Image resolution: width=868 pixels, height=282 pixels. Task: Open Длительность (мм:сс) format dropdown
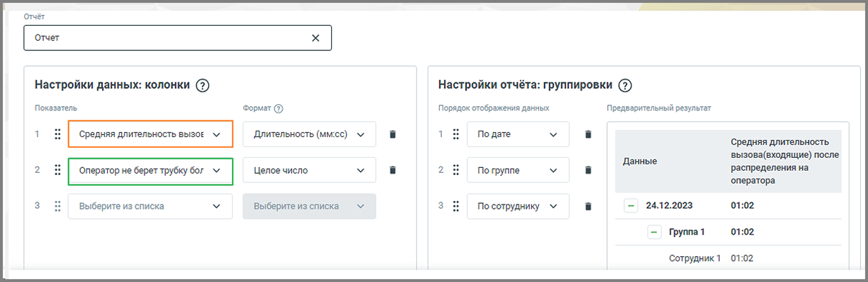310,134
